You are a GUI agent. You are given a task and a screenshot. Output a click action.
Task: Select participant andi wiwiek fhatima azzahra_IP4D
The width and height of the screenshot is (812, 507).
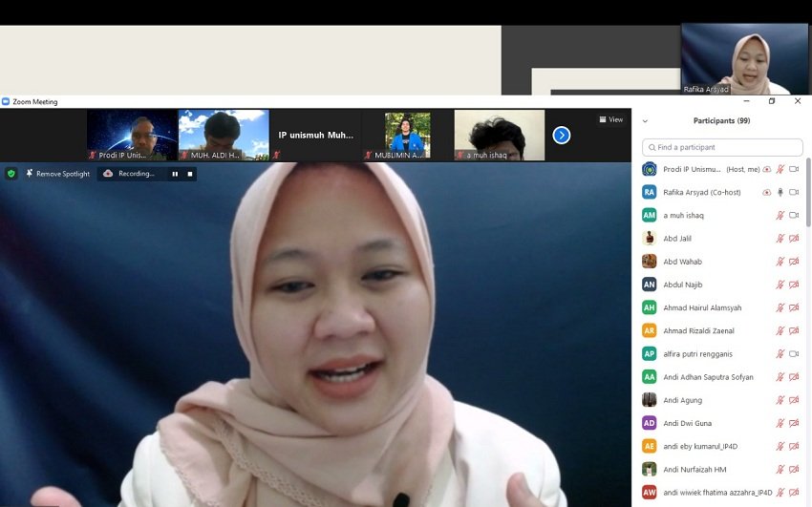coord(722,493)
